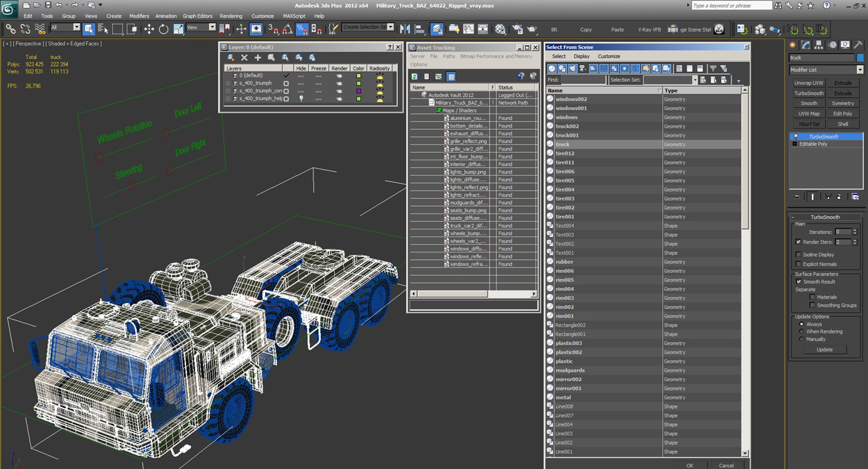Screen dimensions: 868x469
Task: Open the Hierarchy command panel tab
Action: [819, 45]
